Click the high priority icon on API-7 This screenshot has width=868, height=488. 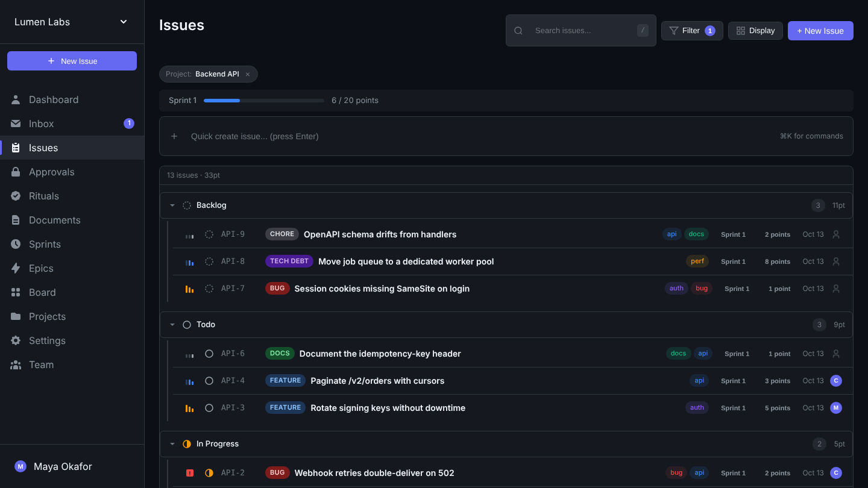pyautogui.click(x=189, y=289)
